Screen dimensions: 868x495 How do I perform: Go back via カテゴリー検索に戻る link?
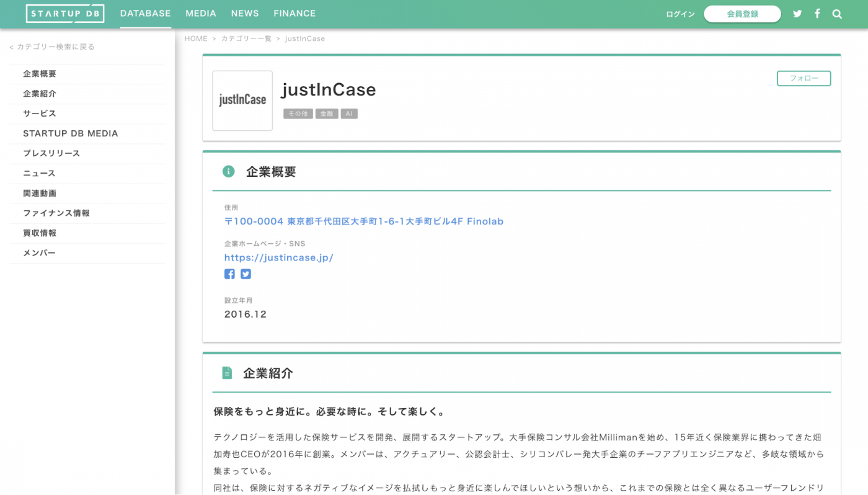52,46
